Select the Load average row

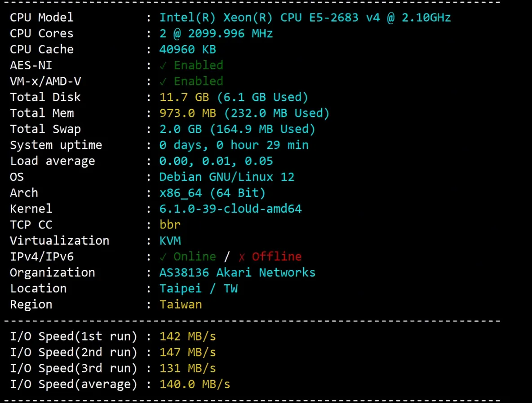click(157, 161)
